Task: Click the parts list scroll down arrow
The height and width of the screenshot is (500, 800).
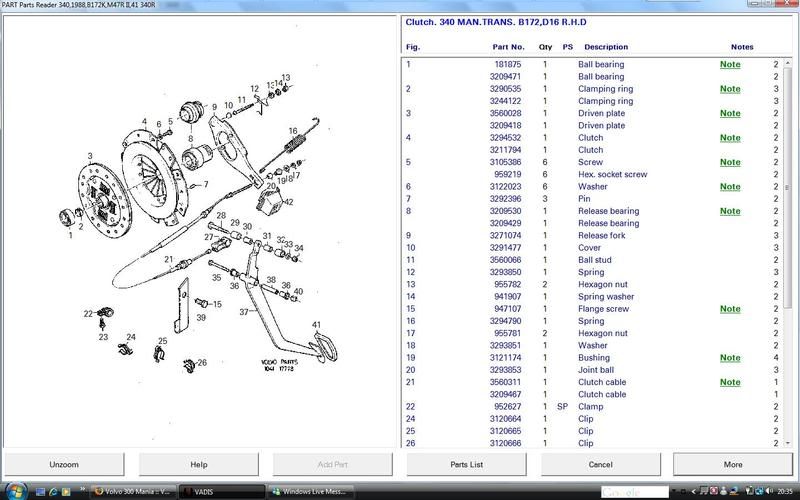Action: pos(787,443)
